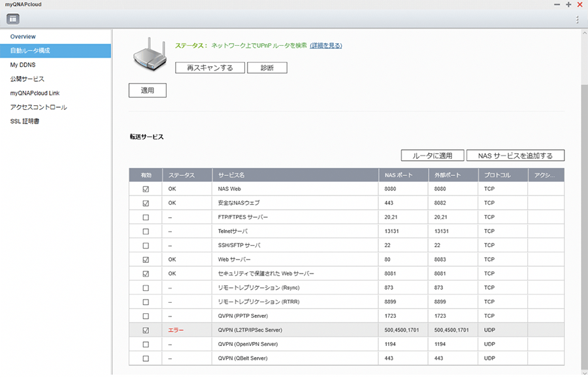Image resolution: width=588 pixels, height=378 pixels.
Task: Sort by 外部ポート column header
Action: 453,175
